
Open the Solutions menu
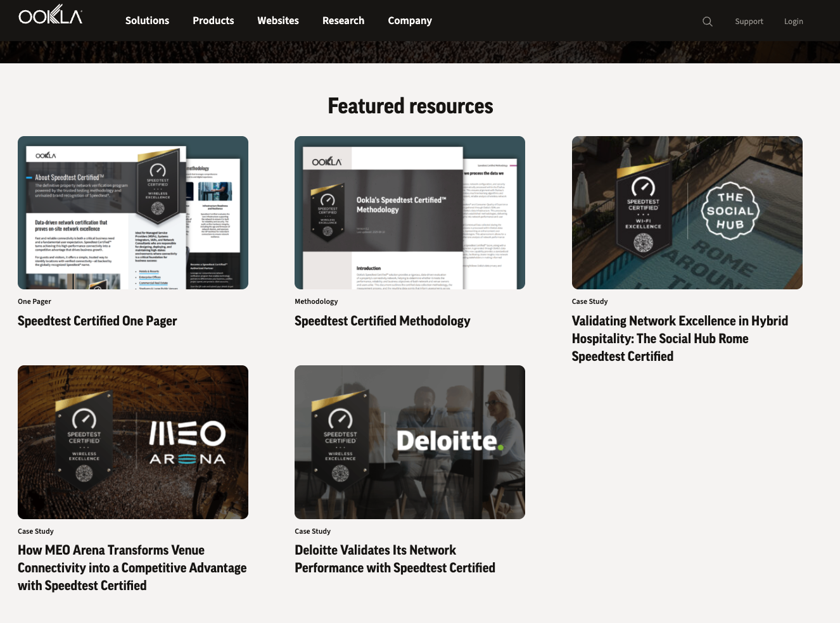point(147,21)
